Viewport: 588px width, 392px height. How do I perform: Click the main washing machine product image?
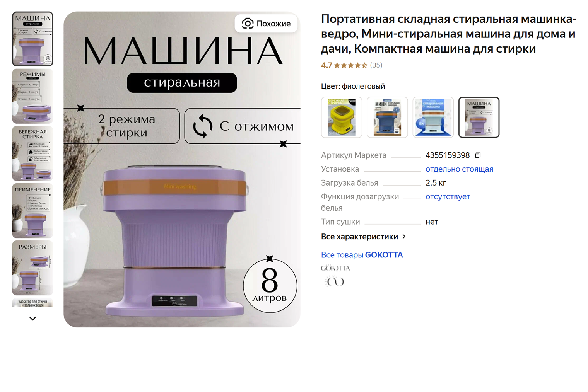[182, 169]
